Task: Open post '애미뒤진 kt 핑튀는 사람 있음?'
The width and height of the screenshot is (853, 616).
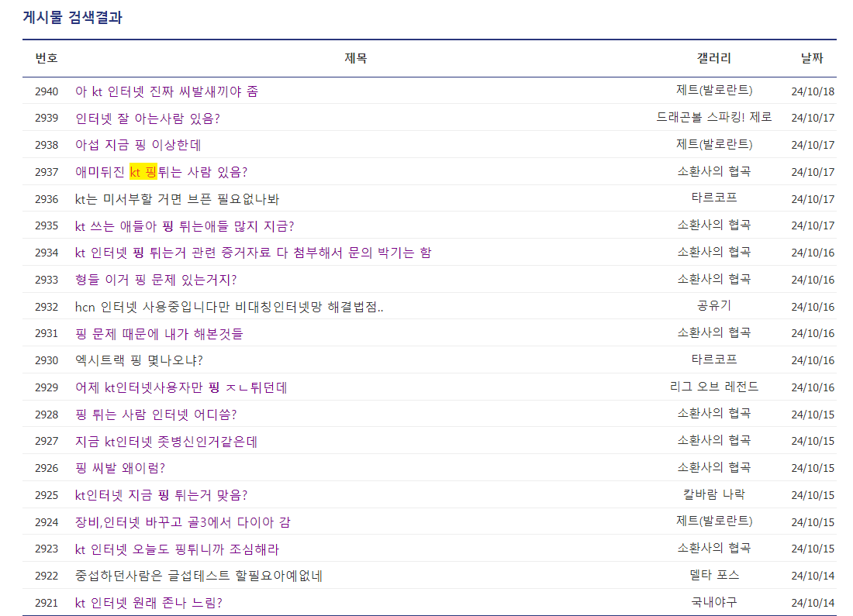Action: click(x=161, y=172)
